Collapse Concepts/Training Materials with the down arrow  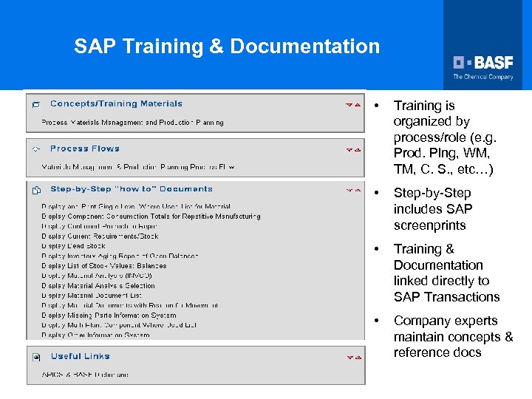[349, 105]
